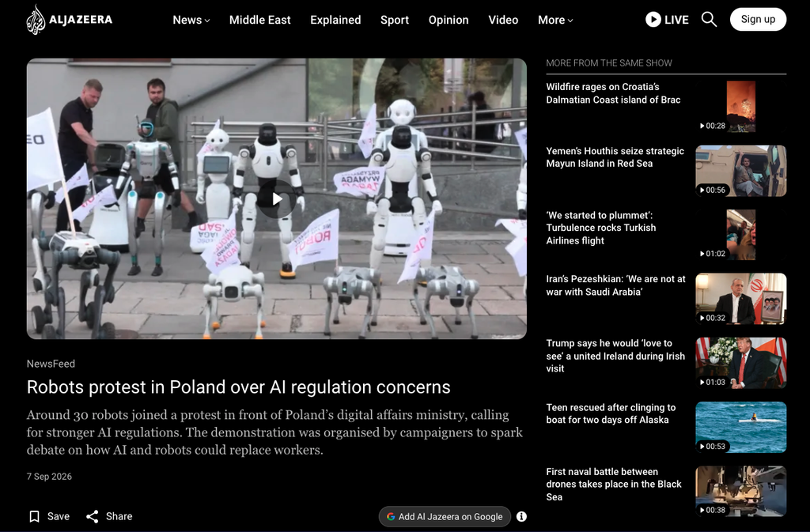
Task: Click the Share text label
Action: 119,516
